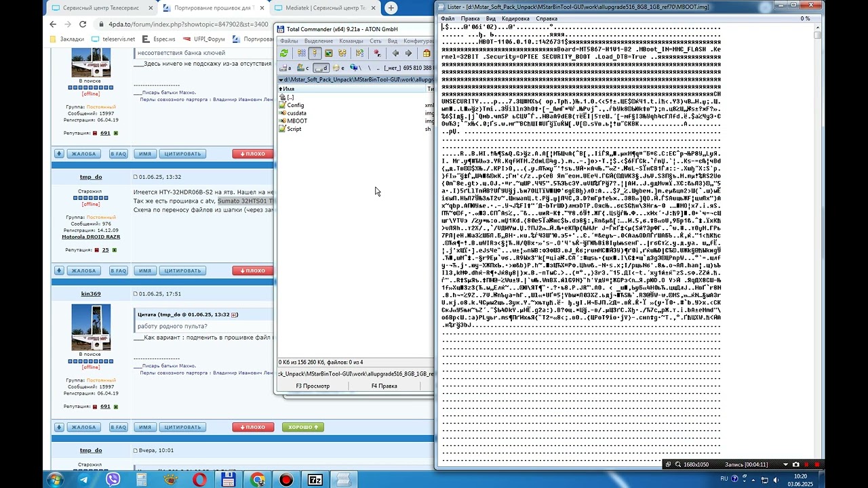The width and height of the screenshot is (868, 488).
Task: Open network neighborhood drive icon in Total Commander
Action: click(x=354, y=68)
